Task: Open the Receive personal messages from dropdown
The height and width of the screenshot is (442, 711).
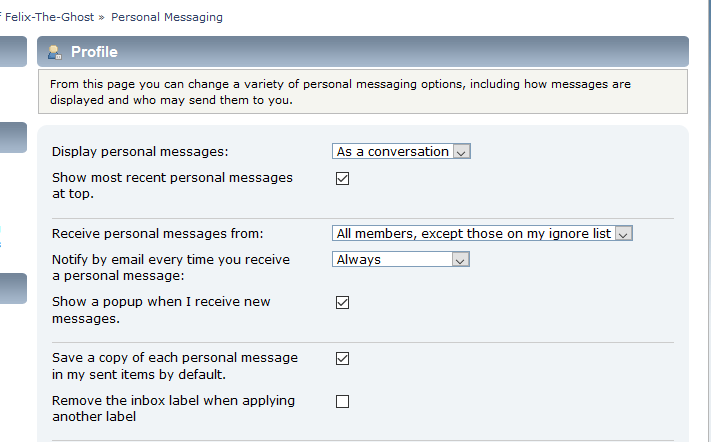Action: [482, 233]
